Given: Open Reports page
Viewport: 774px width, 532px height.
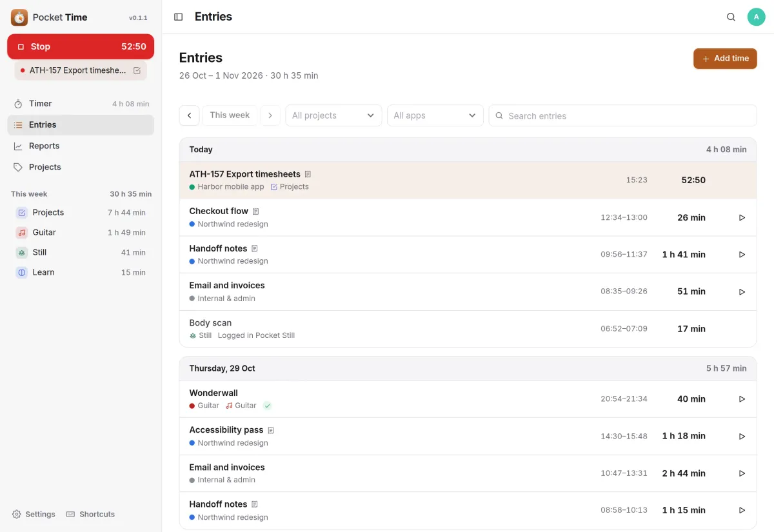Looking at the screenshot, I should coord(81,146).
